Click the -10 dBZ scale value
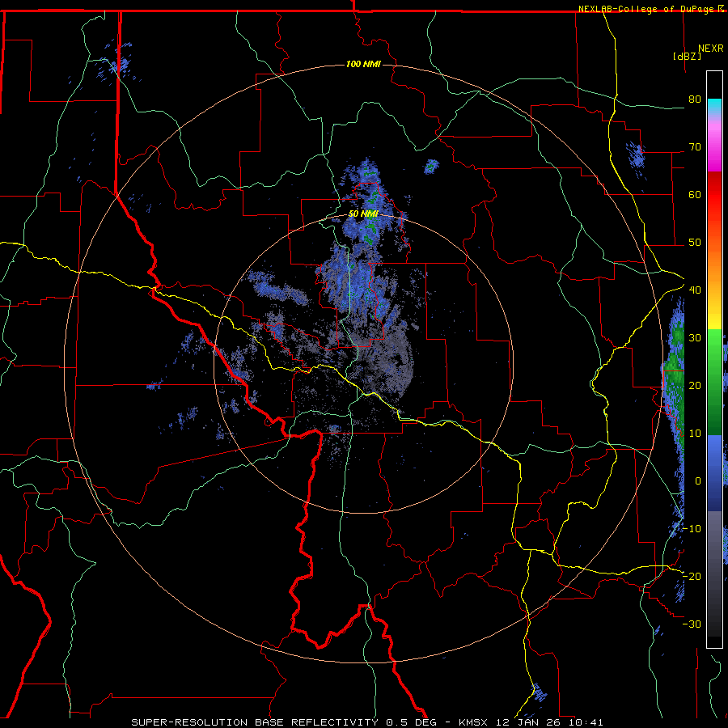 tap(692, 528)
